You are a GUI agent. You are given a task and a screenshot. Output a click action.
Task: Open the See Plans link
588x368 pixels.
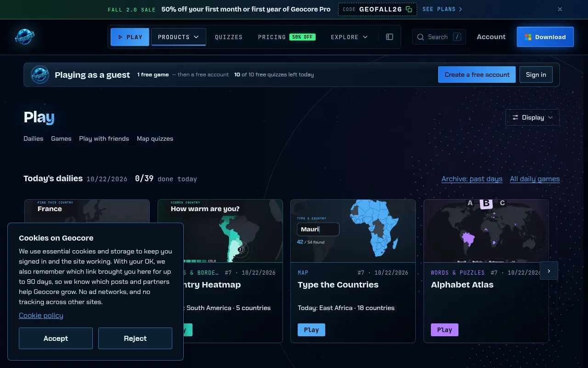442,9
